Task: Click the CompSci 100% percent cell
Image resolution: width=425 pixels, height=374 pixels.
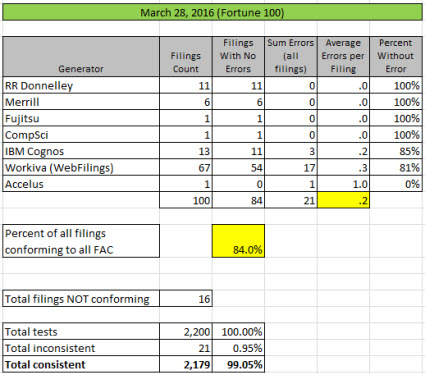Action: point(396,135)
